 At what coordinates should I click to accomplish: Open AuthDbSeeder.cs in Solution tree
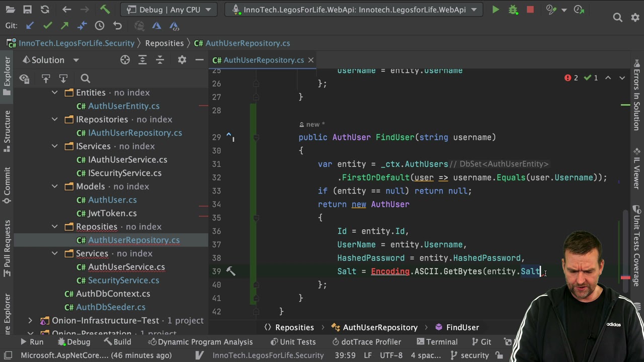111,307
